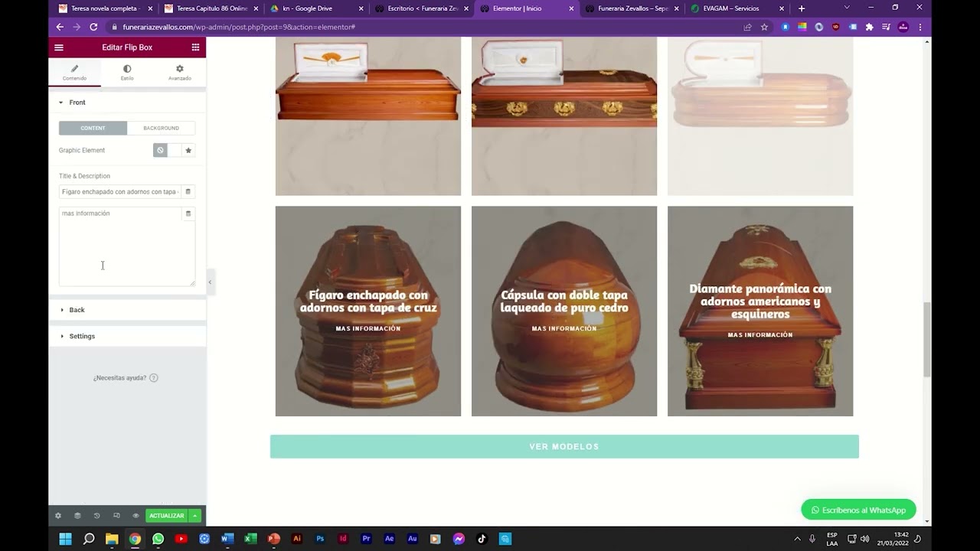Open Photoshop from the taskbar
This screenshot has width=980, height=551.
click(320, 539)
